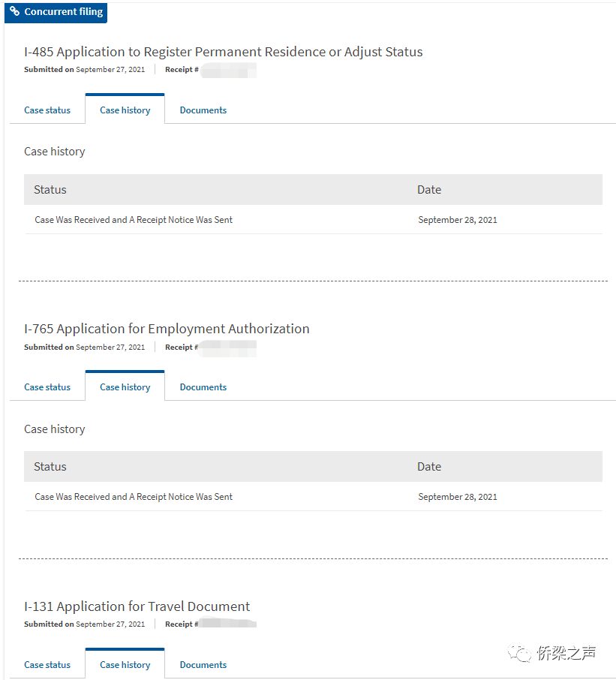Click the I-485 Application heading

224,52
